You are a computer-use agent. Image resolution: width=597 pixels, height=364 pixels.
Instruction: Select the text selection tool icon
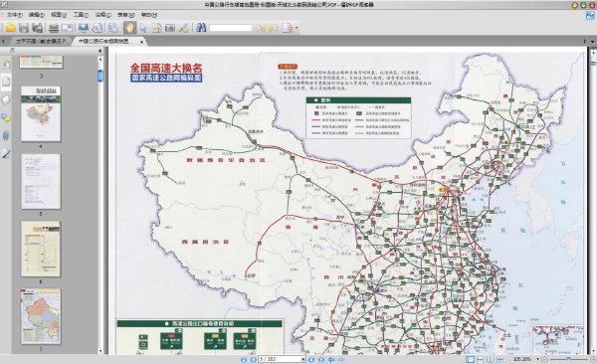(156, 28)
